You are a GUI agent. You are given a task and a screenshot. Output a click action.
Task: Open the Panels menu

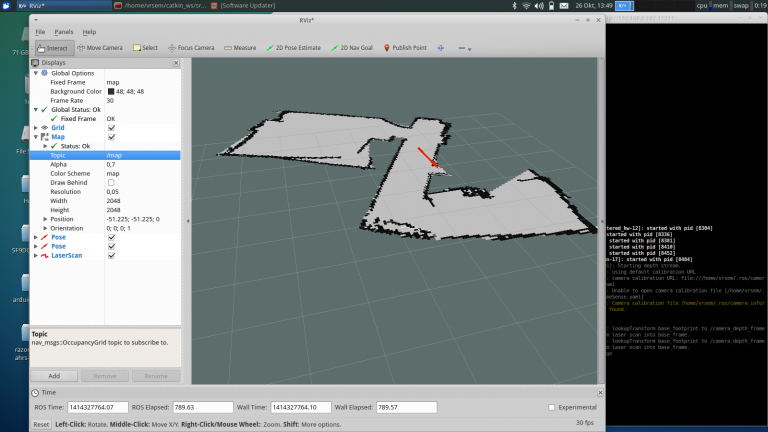coord(64,32)
